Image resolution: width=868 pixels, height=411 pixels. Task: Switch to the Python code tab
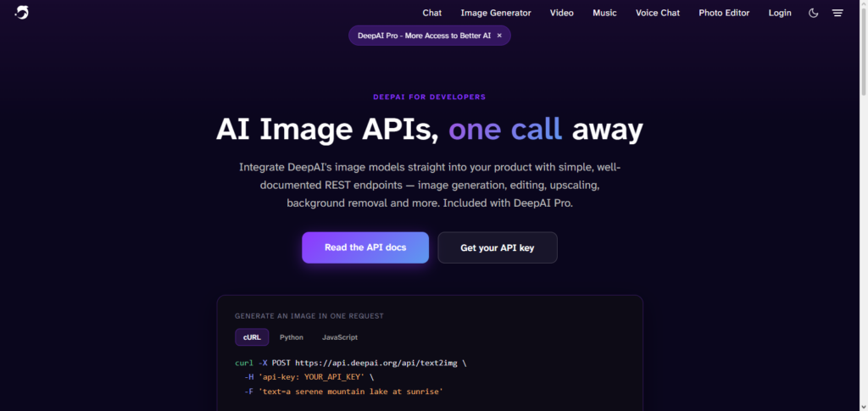[x=292, y=337]
